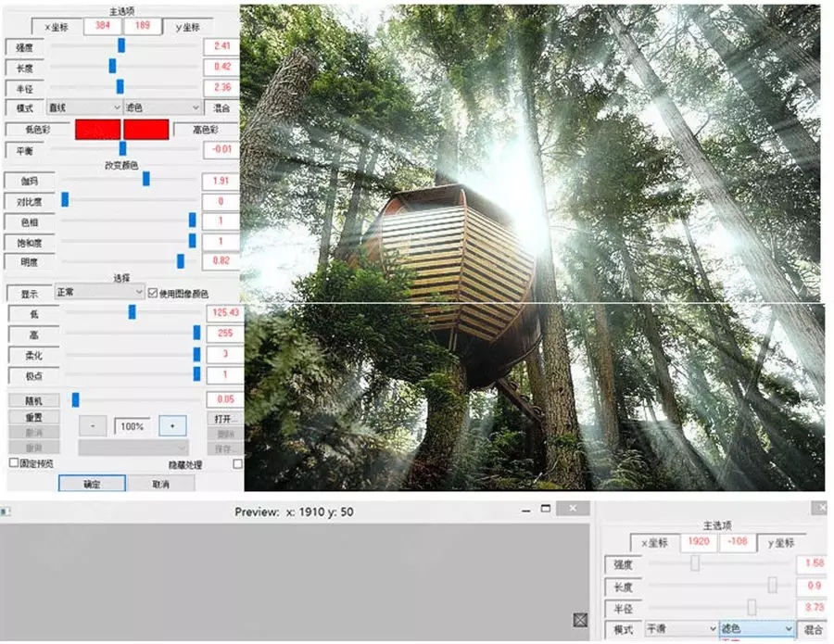834x644 pixels.
Task: Open the 平滑 mode dropdown in lower panel
Action: click(x=681, y=628)
